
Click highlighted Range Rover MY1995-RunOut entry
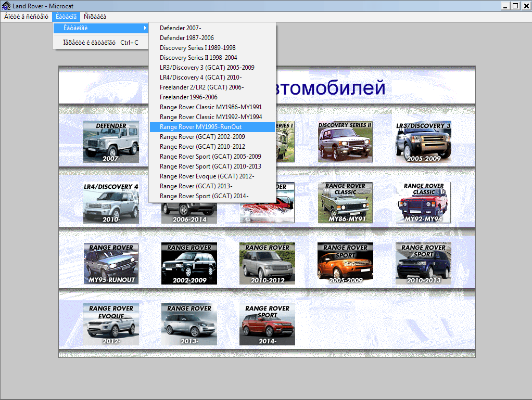(212, 127)
